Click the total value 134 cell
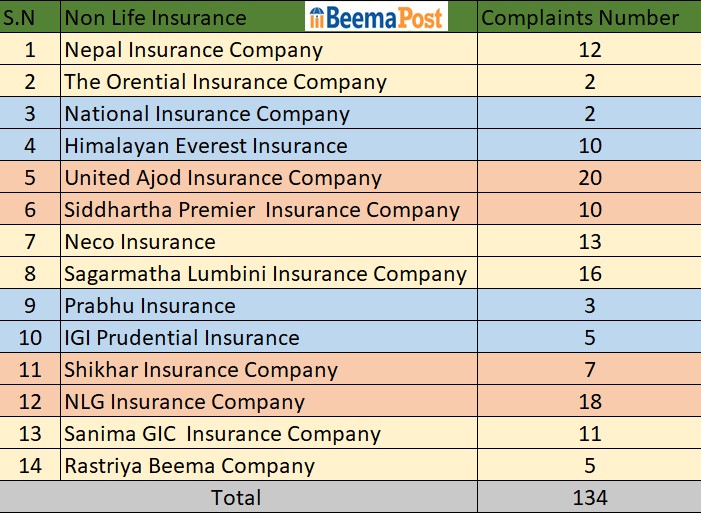701x513 pixels. coord(589,498)
